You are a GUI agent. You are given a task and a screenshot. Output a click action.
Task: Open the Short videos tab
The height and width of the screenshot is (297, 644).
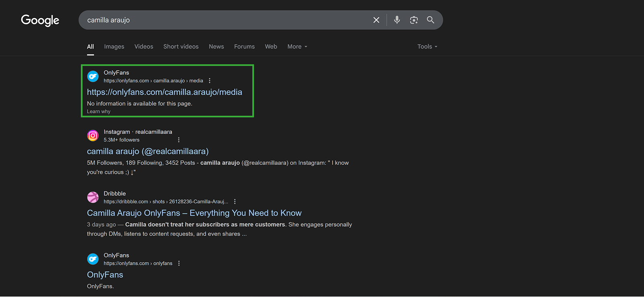point(181,47)
